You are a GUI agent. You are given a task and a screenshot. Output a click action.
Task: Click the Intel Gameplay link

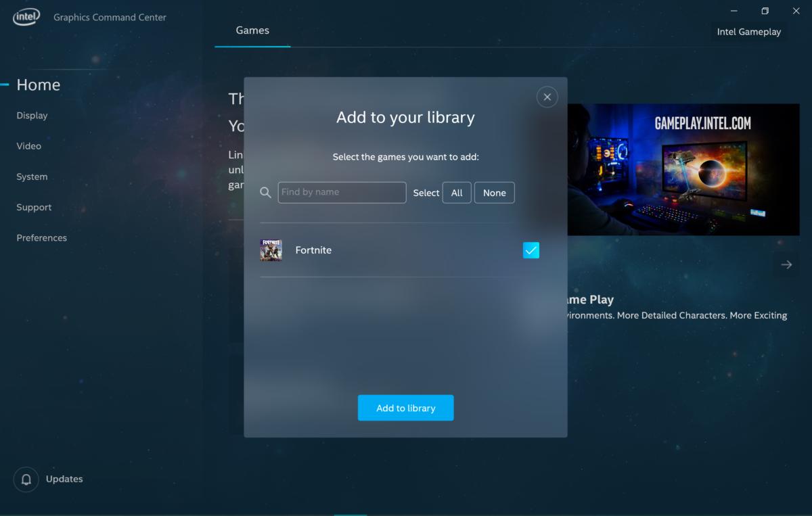coord(749,32)
